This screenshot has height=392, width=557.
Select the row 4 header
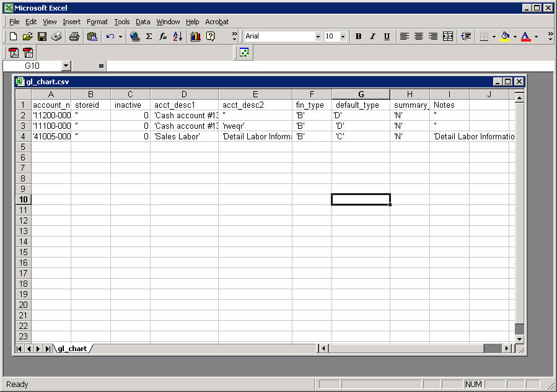23,136
